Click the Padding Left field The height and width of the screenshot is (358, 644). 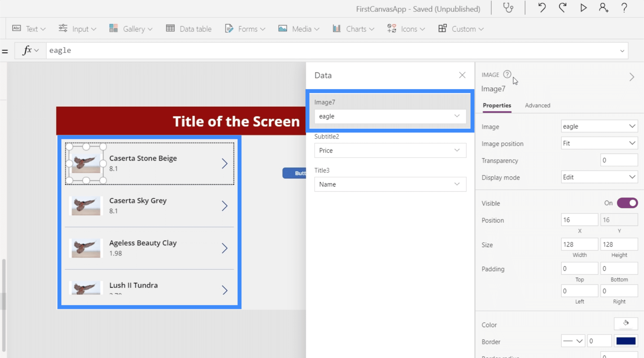[x=579, y=291]
